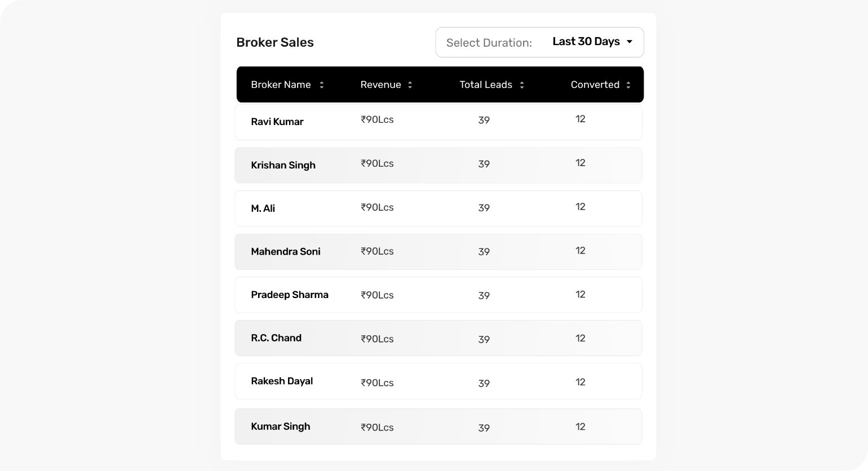Screen dimensions: 868x471
Task: Sort by Broker Name using sort arrows icon
Action: 322,85
